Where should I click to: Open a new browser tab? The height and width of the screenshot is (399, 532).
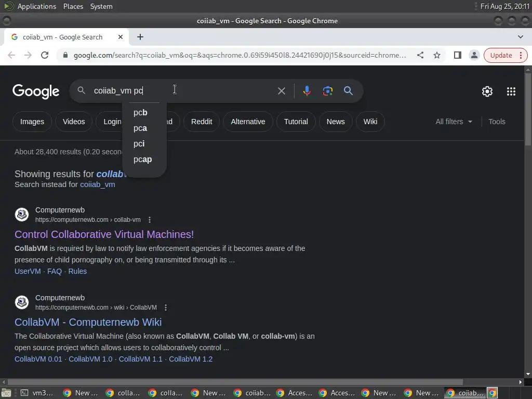tap(140, 37)
